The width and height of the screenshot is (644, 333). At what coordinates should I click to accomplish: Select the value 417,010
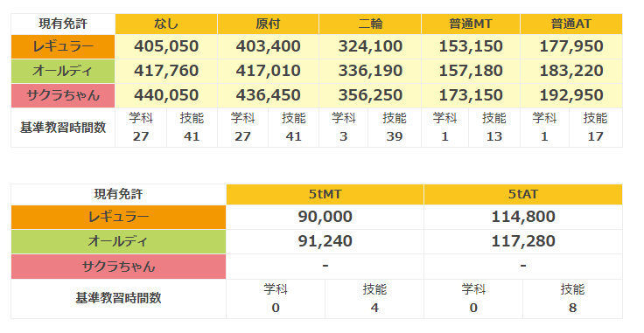pos(268,71)
